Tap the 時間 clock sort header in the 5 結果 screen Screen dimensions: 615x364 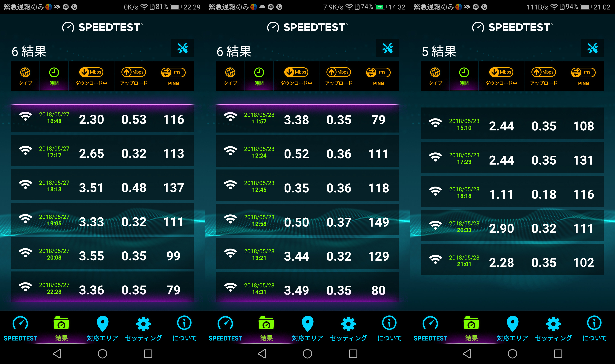tap(464, 76)
